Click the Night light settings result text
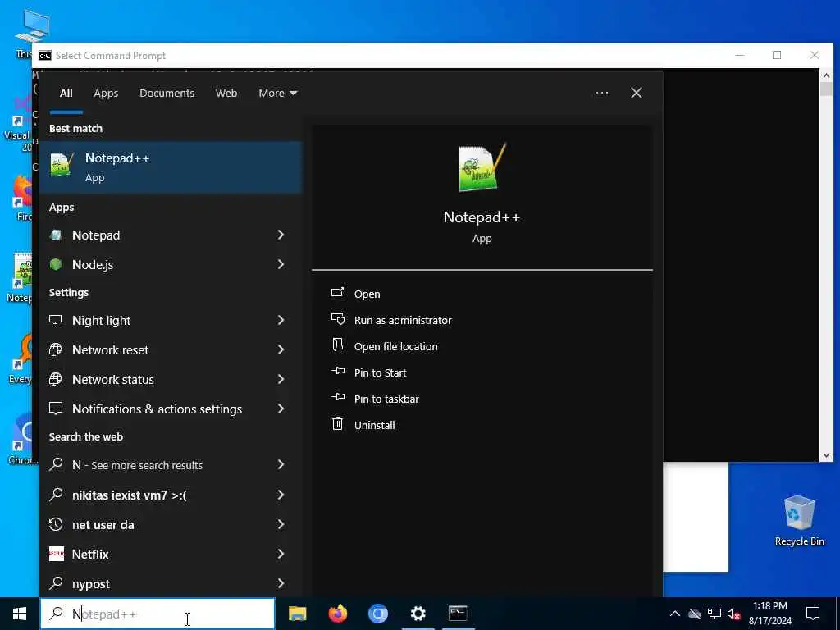 [101, 321]
